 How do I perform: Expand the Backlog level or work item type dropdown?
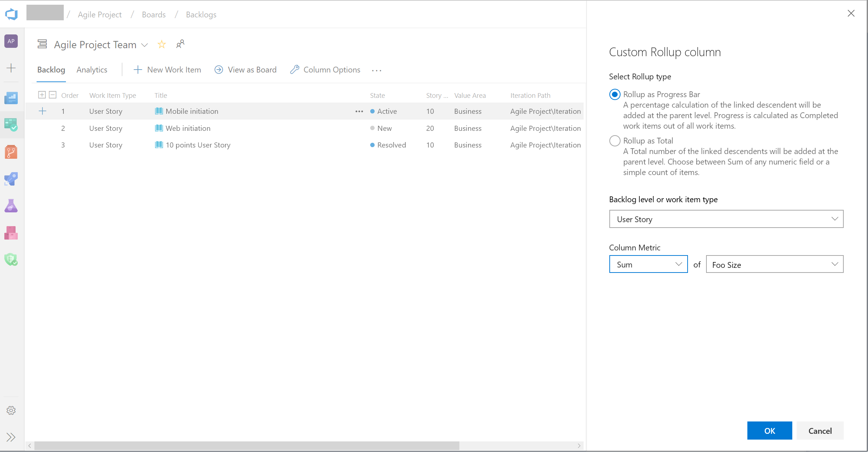tap(834, 219)
